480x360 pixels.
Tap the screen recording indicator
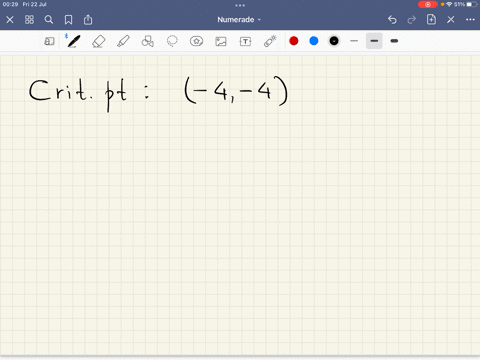point(428,4)
